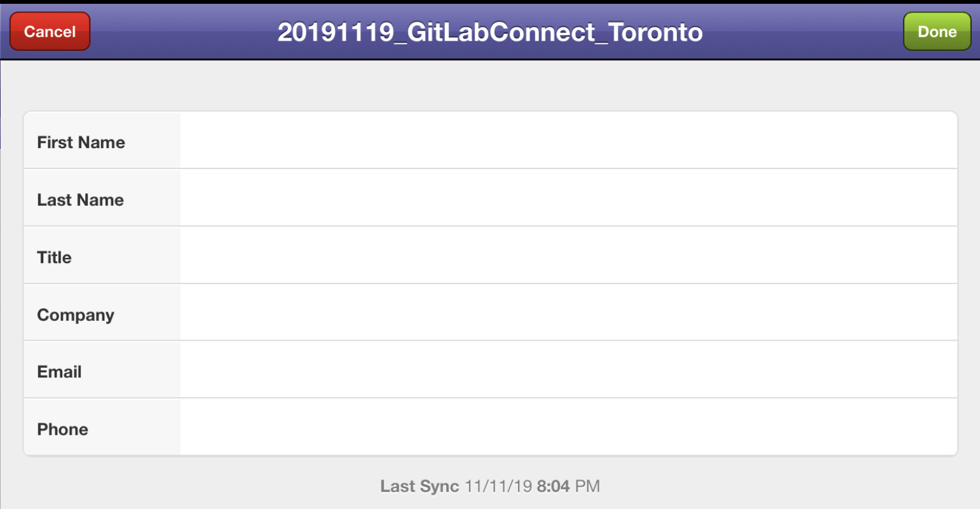Click the Last Name label

(x=80, y=200)
